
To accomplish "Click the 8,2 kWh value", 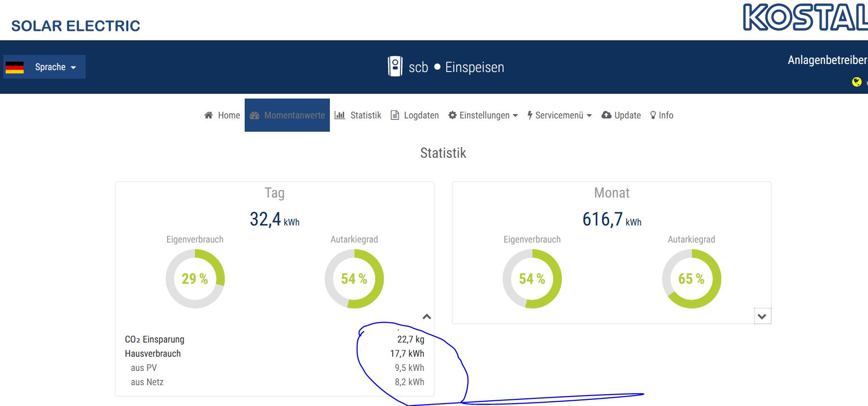I will (x=409, y=382).
